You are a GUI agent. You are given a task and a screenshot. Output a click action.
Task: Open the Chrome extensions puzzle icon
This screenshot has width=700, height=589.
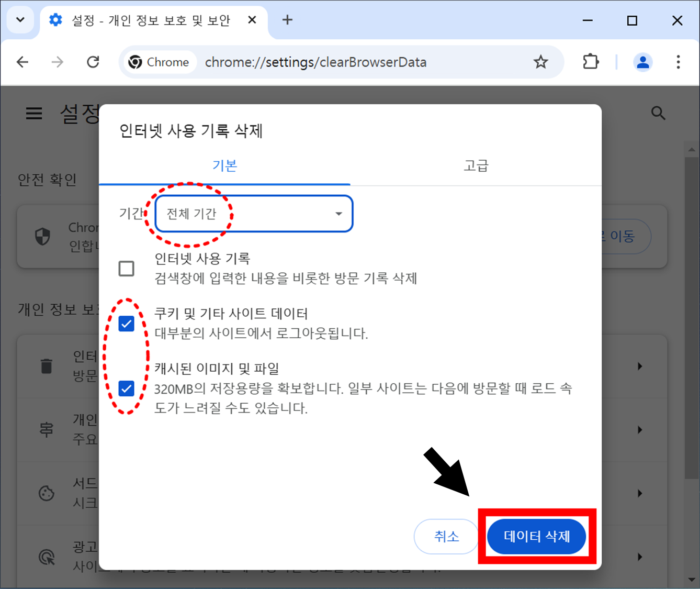[x=591, y=62]
